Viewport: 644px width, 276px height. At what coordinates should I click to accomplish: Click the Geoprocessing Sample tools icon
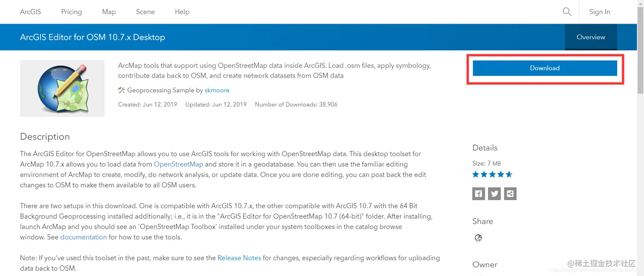pos(121,90)
